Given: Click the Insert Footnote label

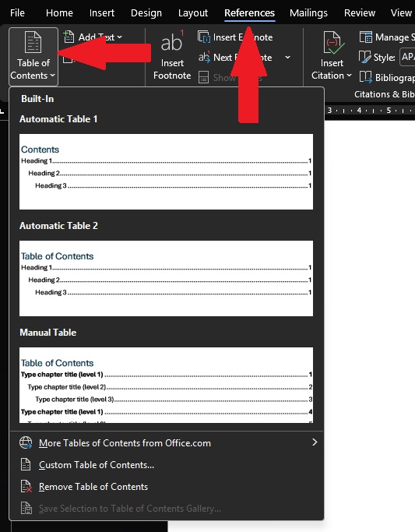Looking at the screenshot, I should [172, 69].
